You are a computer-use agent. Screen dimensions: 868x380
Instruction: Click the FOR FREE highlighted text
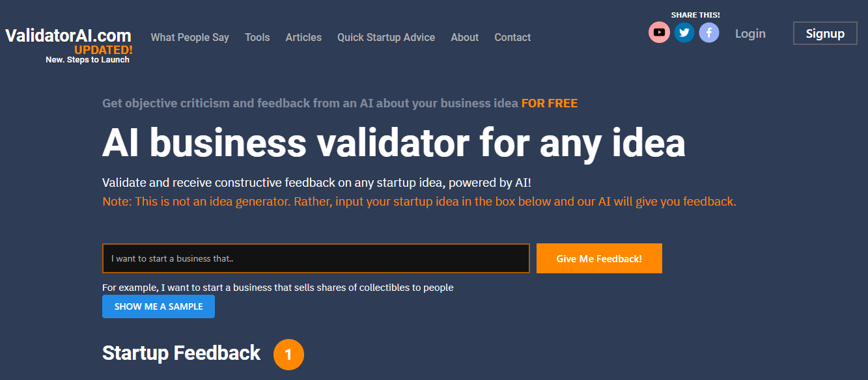pyautogui.click(x=550, y=103)
